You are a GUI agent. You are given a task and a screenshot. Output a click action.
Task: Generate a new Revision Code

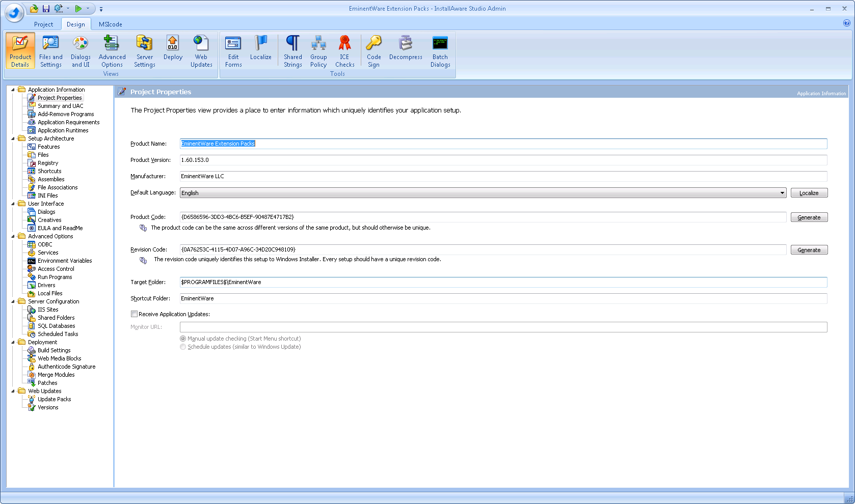pyautogui.click(x=809, y=250)
